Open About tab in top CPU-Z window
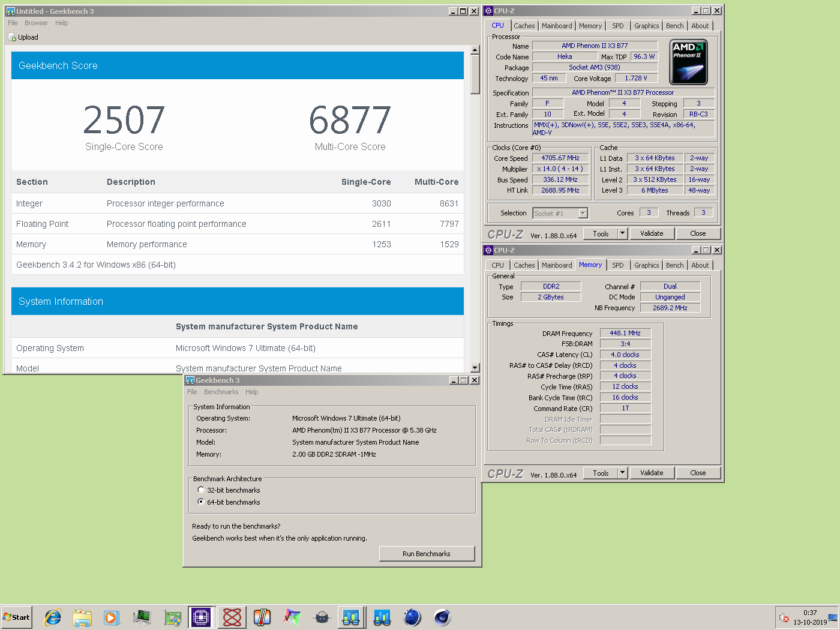The width and height of the screenshot is (840, 630). point(700,26)
